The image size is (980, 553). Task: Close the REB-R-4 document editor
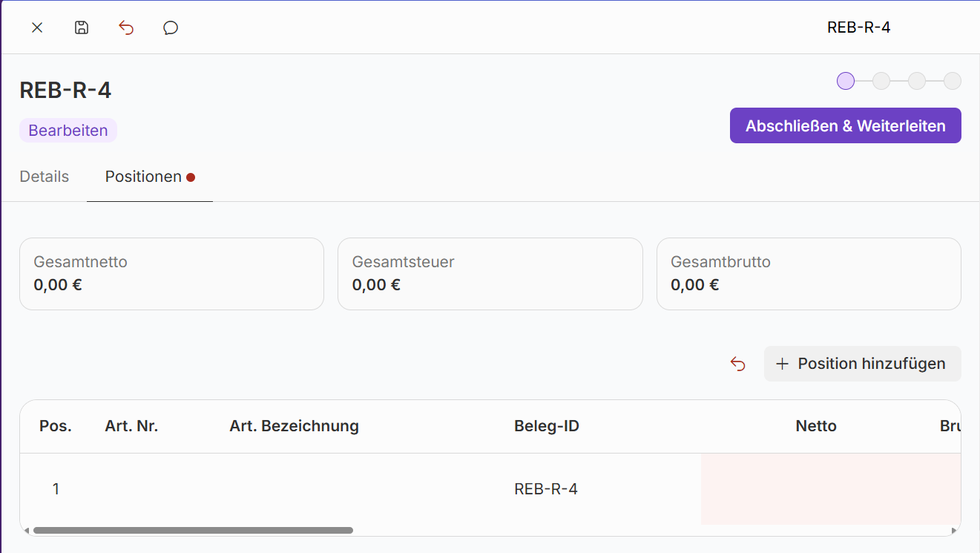click(37, 28)
